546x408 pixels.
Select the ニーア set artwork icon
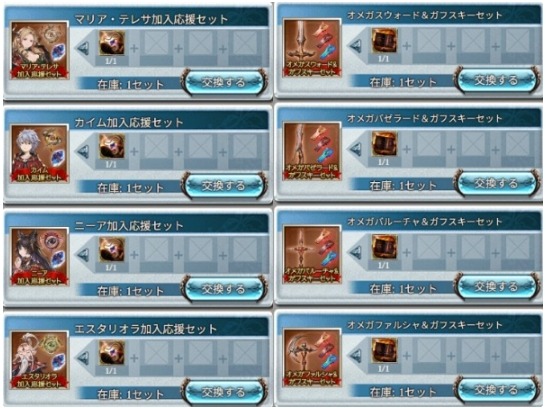point(39,257)
